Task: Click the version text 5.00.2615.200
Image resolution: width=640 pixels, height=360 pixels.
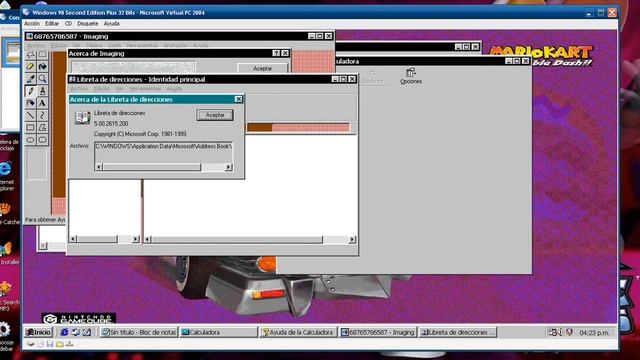Action: 111,123
